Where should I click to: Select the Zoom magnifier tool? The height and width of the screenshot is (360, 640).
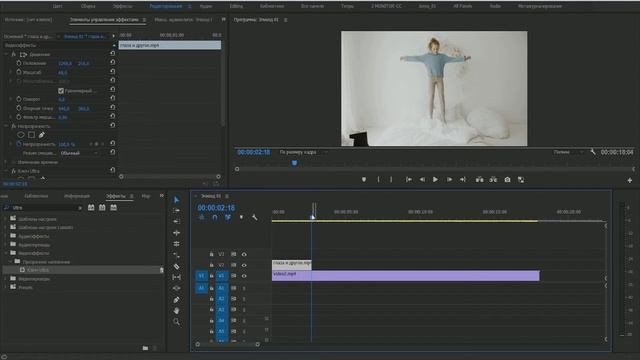tap(176, 322)
